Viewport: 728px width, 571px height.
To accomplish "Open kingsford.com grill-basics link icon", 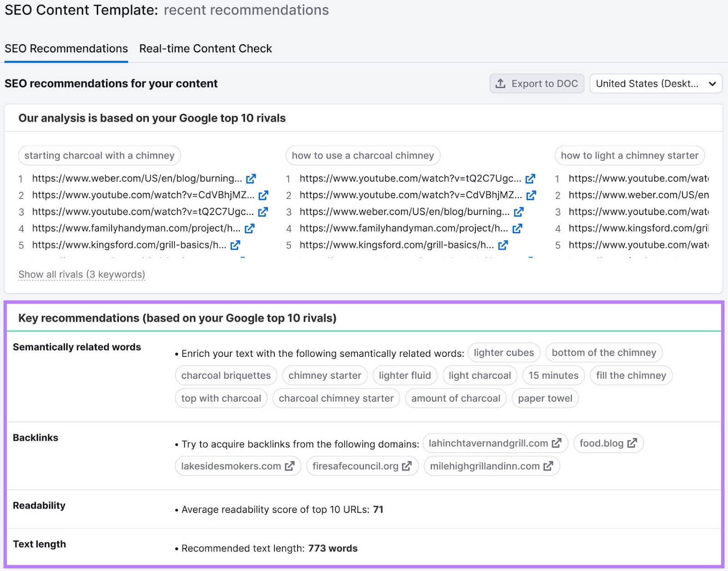I will coord(236,245).
